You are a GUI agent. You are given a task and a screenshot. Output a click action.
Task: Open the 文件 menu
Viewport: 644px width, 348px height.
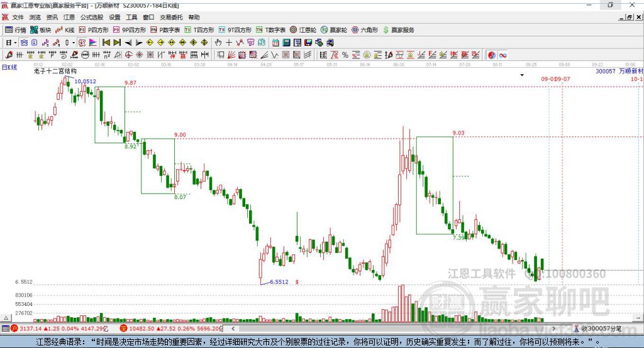click(x=18, y=17)
